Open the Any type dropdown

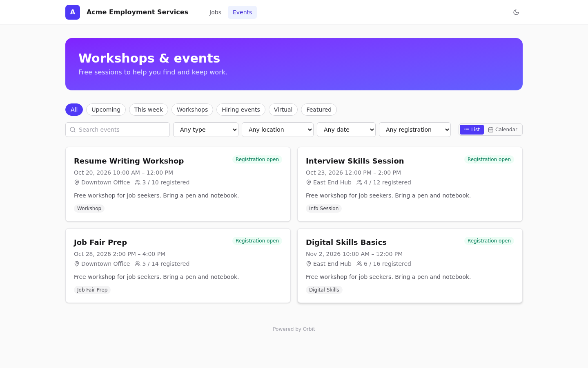click(206, 130)
